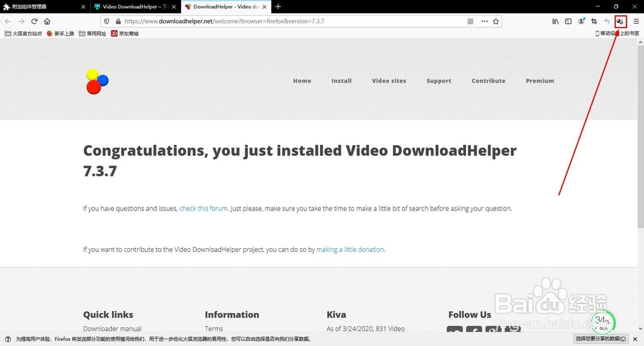The image size is (644, 346).
Task: Open page actions three-dots menu
Action: (484, 21)
